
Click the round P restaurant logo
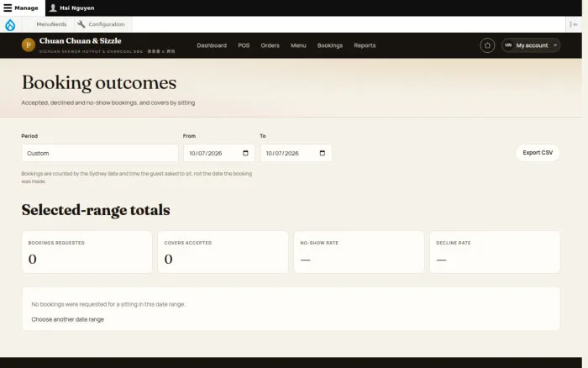point(29,45)
